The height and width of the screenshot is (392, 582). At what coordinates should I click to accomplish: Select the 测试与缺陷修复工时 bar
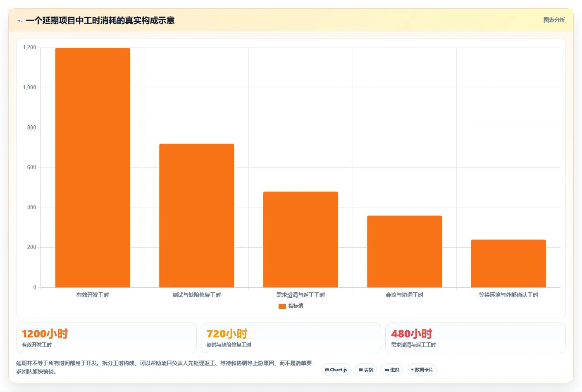(x=197, y=215)
